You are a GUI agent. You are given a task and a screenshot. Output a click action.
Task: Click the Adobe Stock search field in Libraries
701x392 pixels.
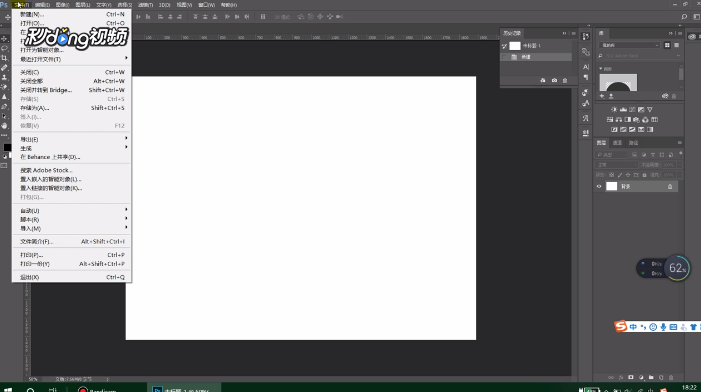click(x=639, y=56)
